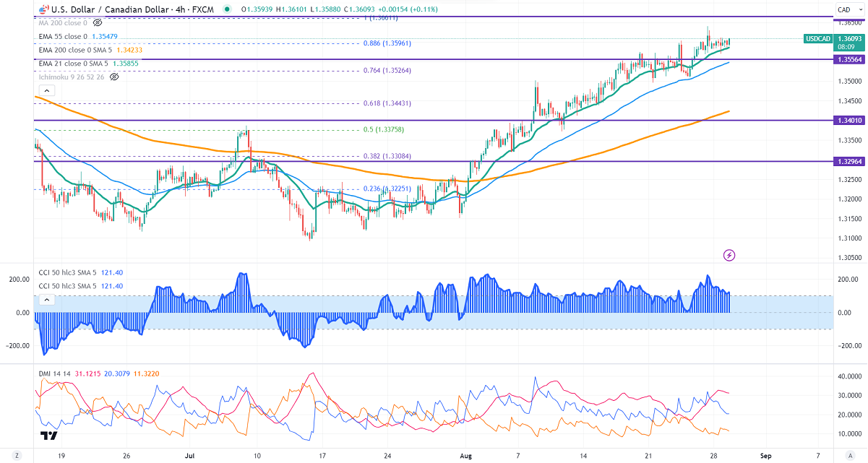Image resolution: width=868 pixels, height=463 pixels.
Task: Click the USD/CAD flag symbol icon
Action: click(x=43, y=10)
